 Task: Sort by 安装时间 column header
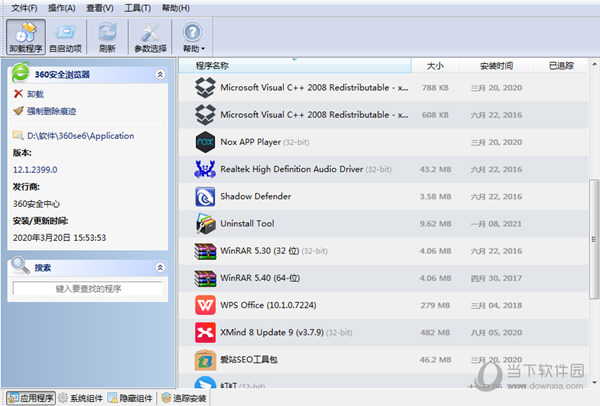click(496, 65)
